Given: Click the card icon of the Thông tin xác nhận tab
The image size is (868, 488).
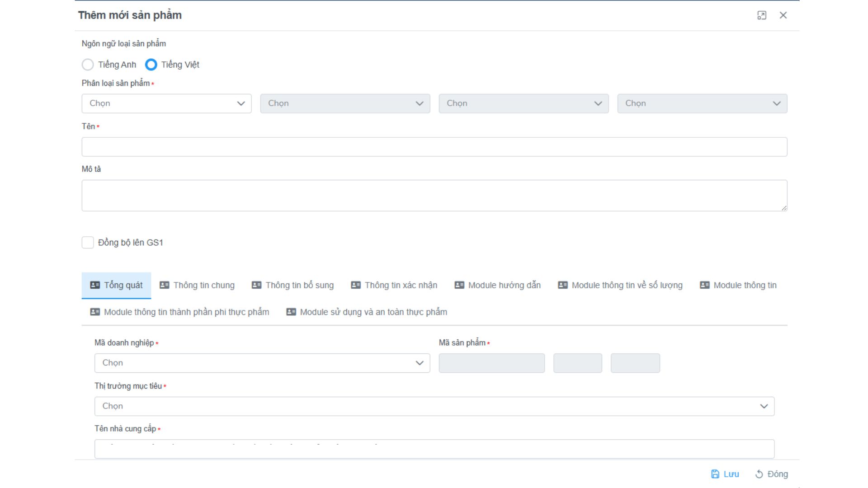Looking at the screenshot, I should point(356,285).
